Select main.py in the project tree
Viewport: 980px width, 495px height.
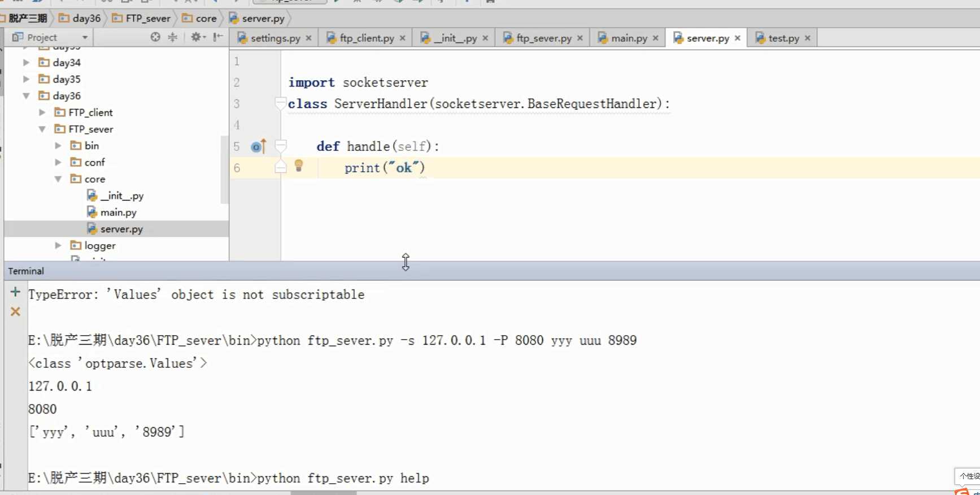(112, 212)
